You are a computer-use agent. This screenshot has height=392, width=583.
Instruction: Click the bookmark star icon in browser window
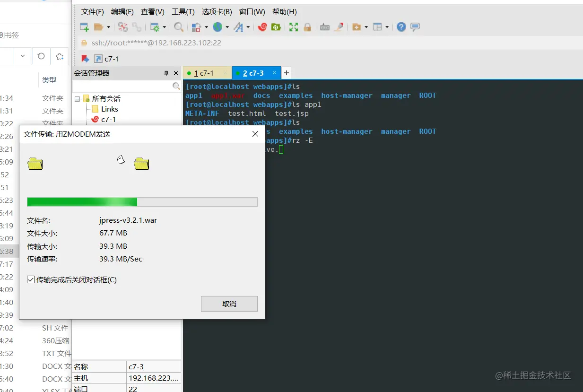coord(60,56)
